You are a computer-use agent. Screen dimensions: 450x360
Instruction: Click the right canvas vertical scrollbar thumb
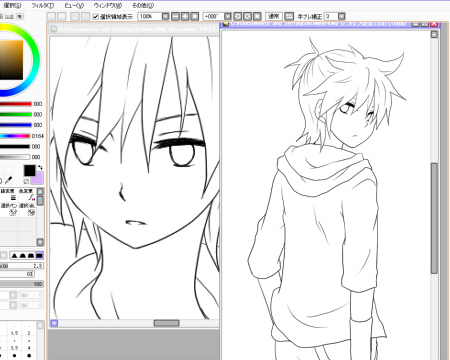pyautogui.click(x=434, y=218)
